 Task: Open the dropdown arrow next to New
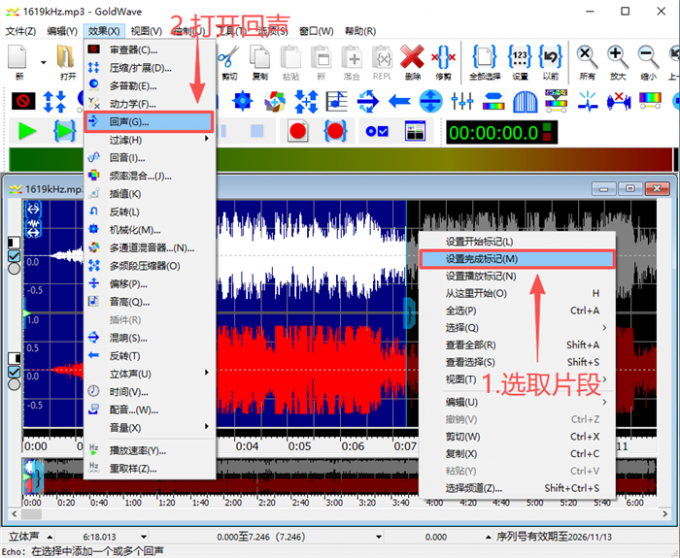pos(43,62)
